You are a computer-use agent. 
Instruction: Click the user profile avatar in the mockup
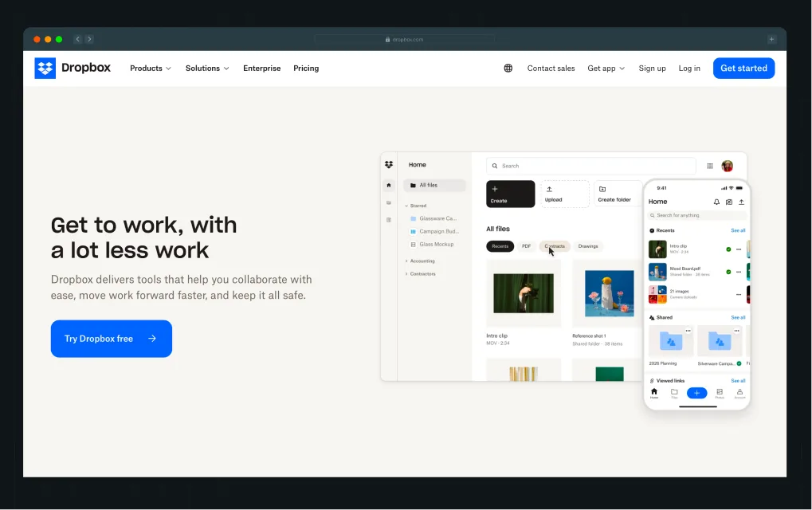[x=727, y=166]
